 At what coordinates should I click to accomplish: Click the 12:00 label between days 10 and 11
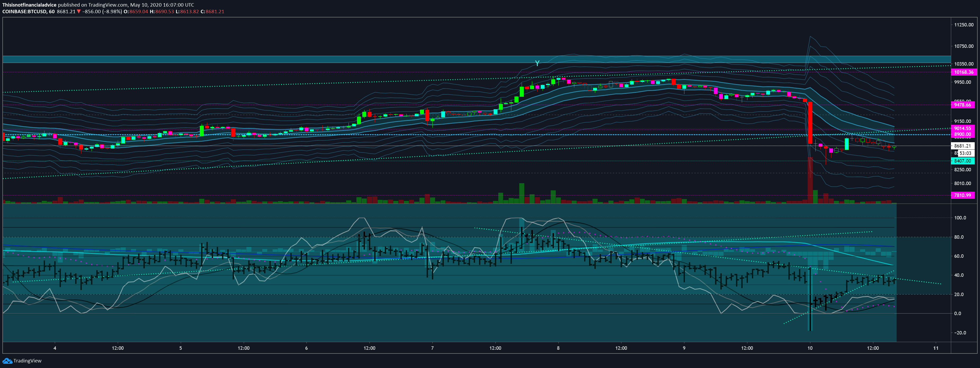point(873,348)
